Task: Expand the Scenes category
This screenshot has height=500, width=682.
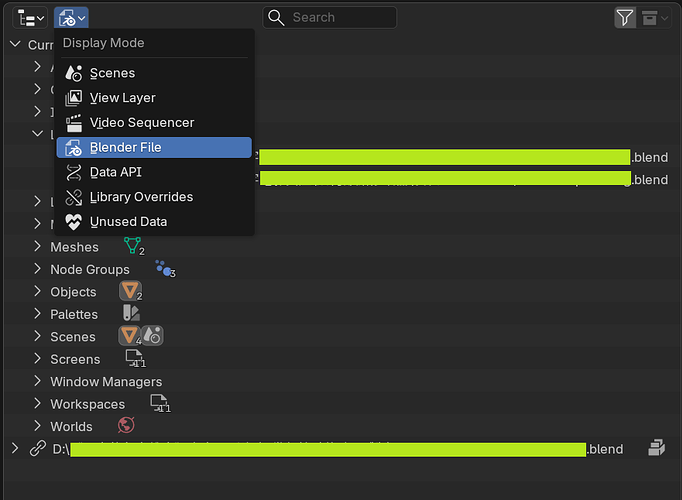Action: pos(37,336)
